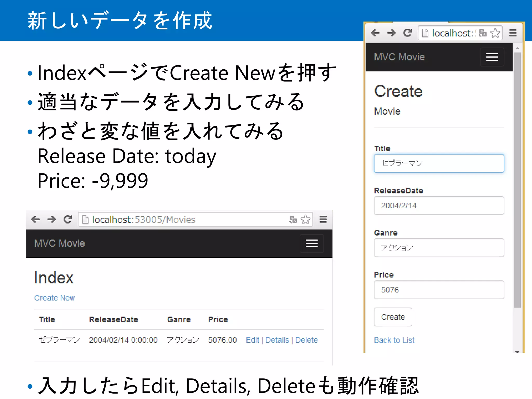Click the Price column header
532x399 pixels.
click(218, 320)
